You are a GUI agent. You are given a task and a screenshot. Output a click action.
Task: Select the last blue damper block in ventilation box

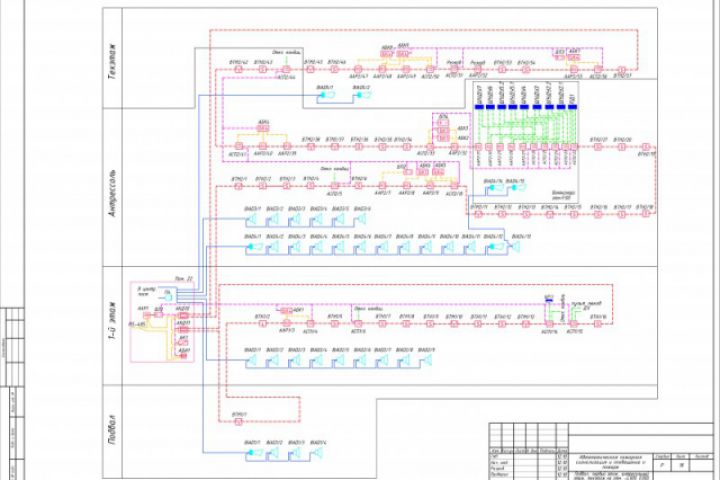573,107
